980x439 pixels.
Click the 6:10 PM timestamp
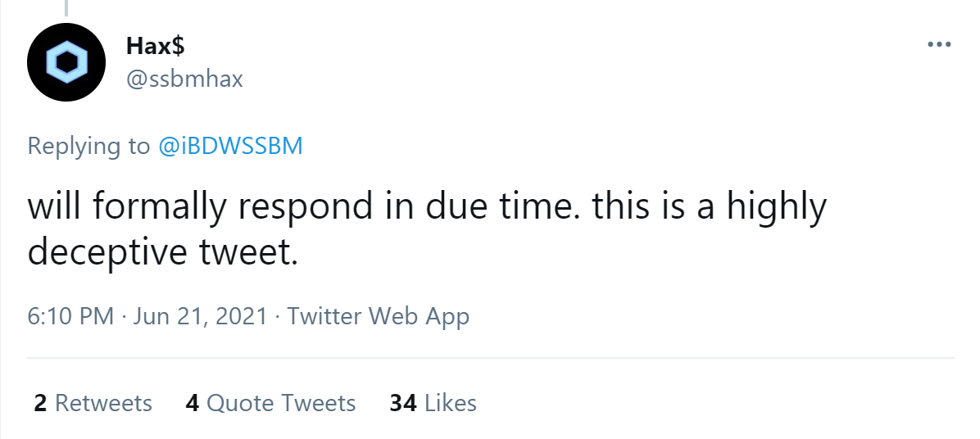point(70,316)
